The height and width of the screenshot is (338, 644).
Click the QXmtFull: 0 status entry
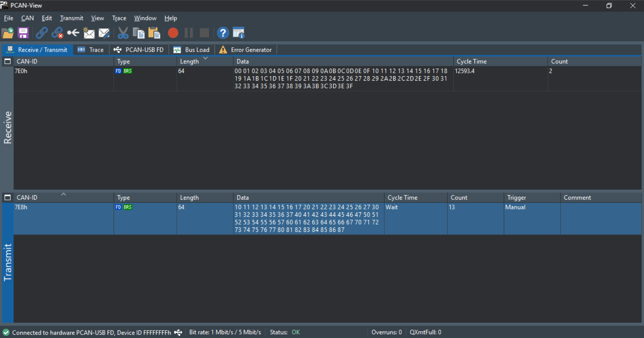tap(425, 332)
